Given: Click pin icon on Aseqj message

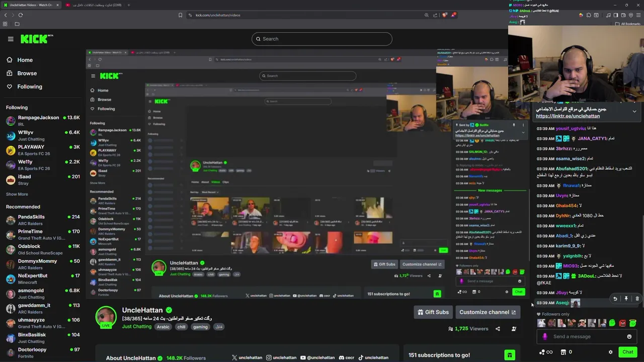Looking at the screenshot, I should 626,299.
